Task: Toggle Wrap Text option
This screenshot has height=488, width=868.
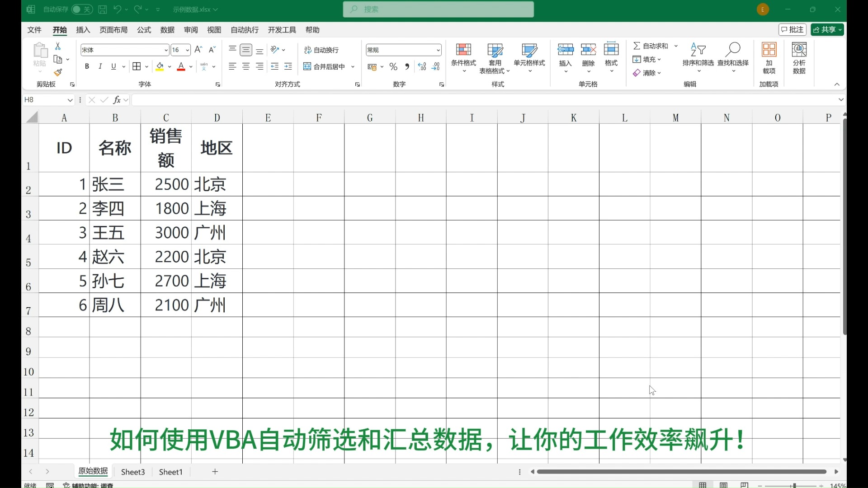Action: click(321, 50)
